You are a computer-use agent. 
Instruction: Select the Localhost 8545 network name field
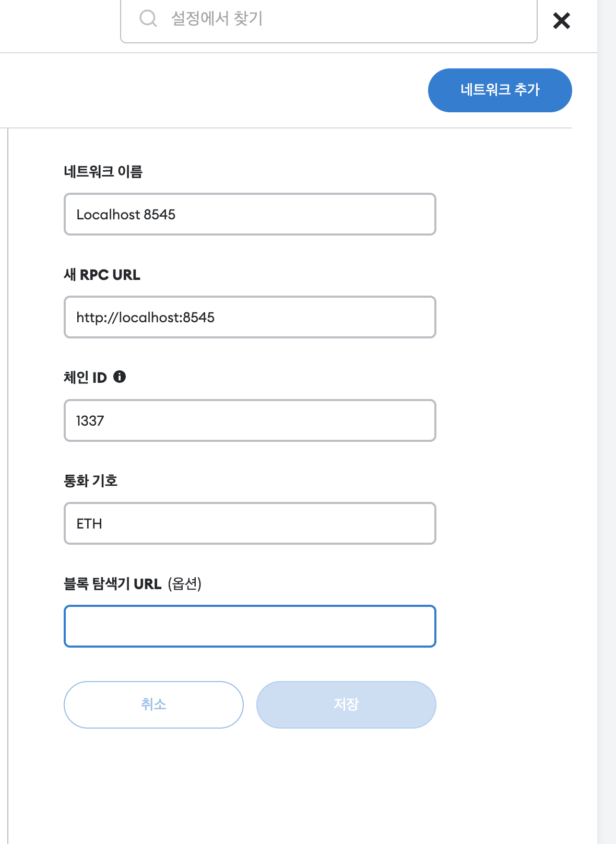250,214
